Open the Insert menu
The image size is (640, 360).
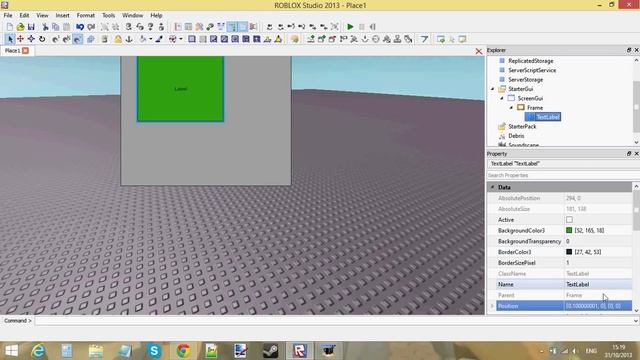(62, 15)
